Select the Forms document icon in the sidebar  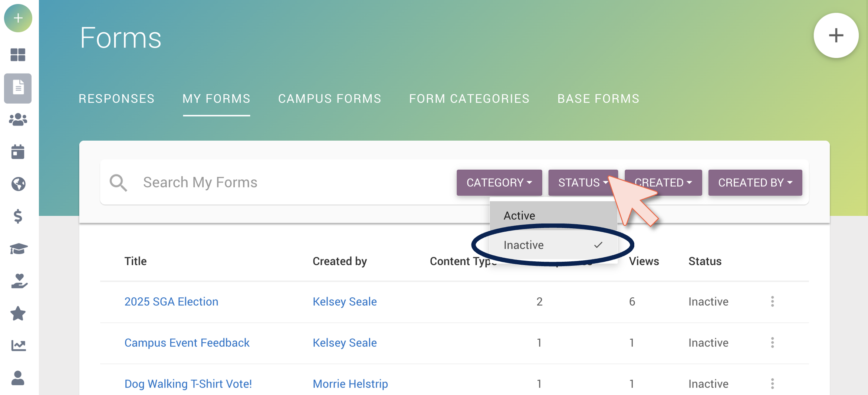click(x=18, y=88)
